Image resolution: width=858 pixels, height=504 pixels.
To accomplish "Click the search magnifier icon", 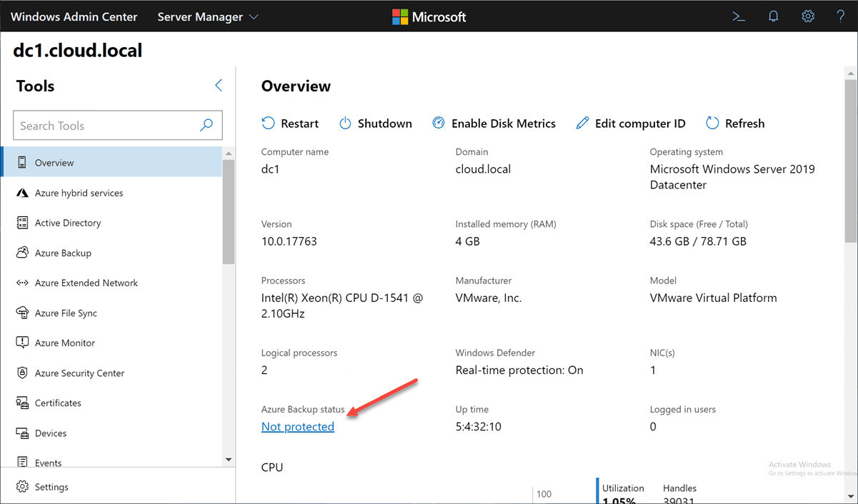I will (x=206, y=126).
